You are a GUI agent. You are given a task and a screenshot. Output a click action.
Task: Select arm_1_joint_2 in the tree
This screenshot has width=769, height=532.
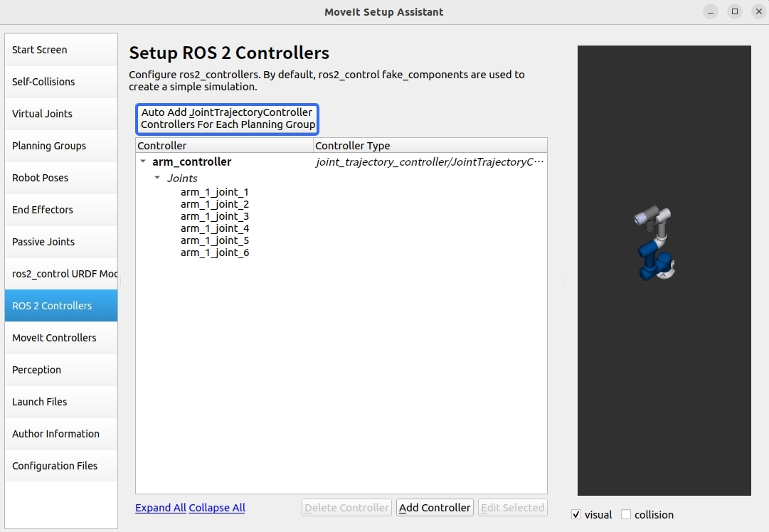(x=215, y=204)
